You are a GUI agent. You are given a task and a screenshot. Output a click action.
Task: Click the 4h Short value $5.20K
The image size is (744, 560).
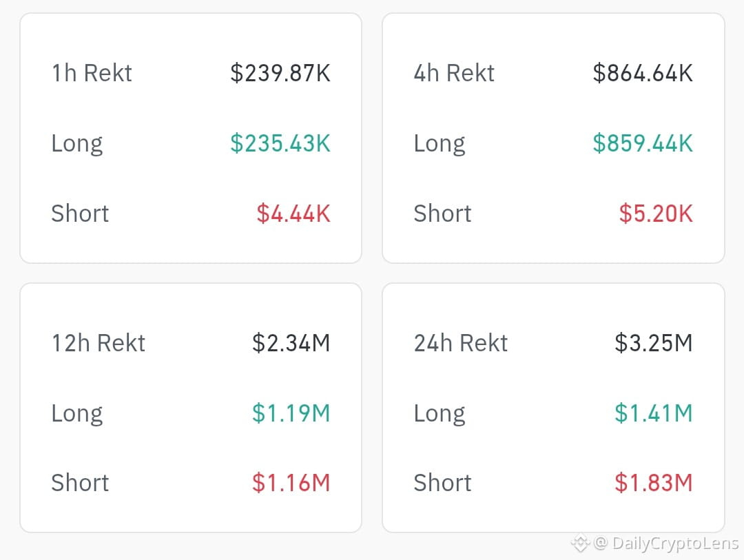pos(657,214)
